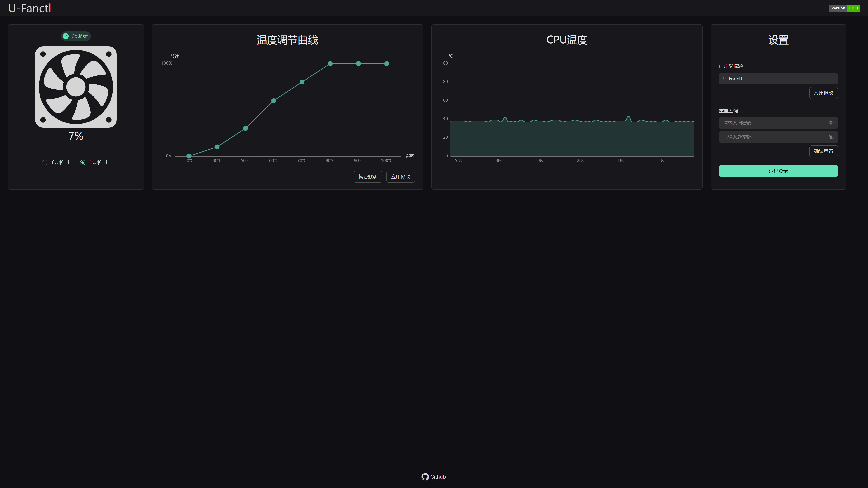The image size is (868, 488).
Task: Focus the 请输入新密码 new password field
Action: (x=778, y=137)
